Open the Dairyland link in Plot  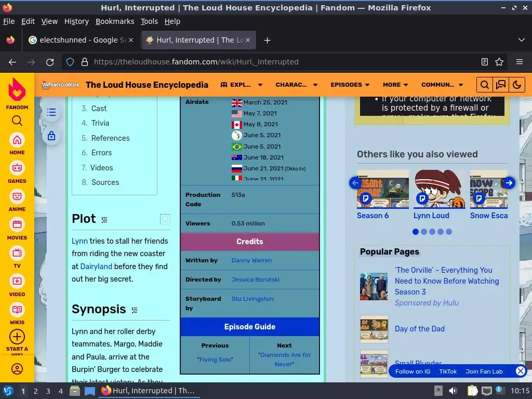96,267
